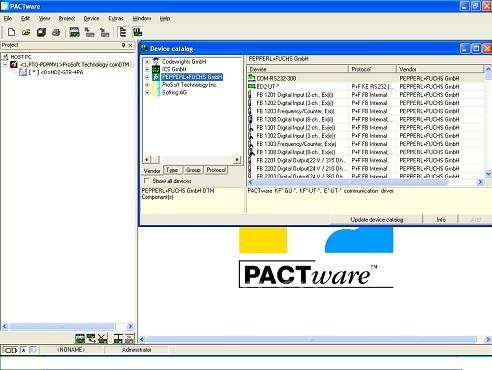492x370 pixels.
Task: Select 'ProSoft Technology Inc' in vendor tree
Action: pyautogui.click(x=189, y=85)
